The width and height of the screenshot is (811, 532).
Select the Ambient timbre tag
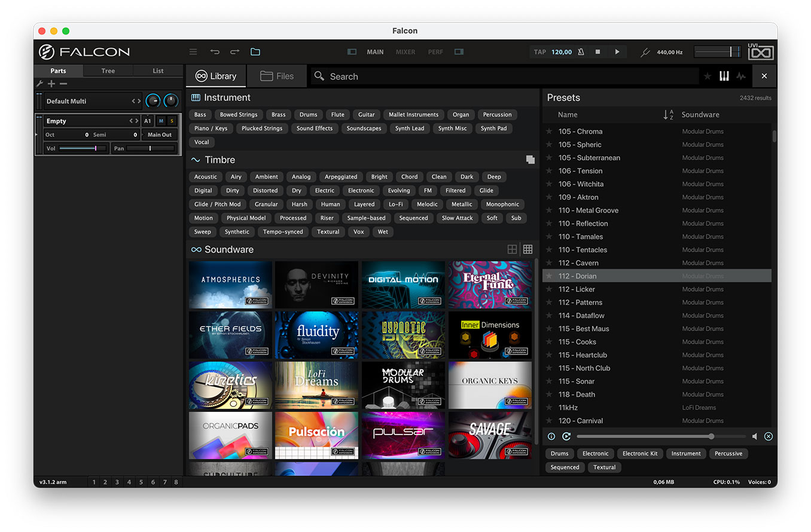click(x=267, y=177)
